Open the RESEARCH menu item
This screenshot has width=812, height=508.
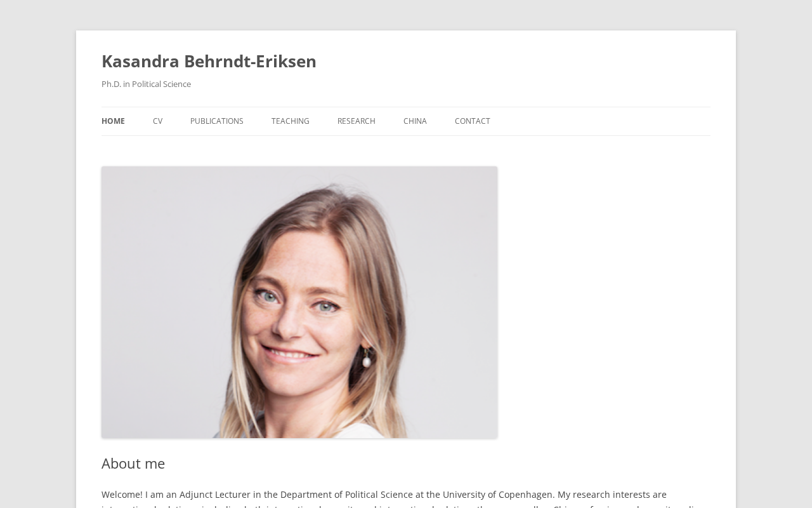point(357,121)
